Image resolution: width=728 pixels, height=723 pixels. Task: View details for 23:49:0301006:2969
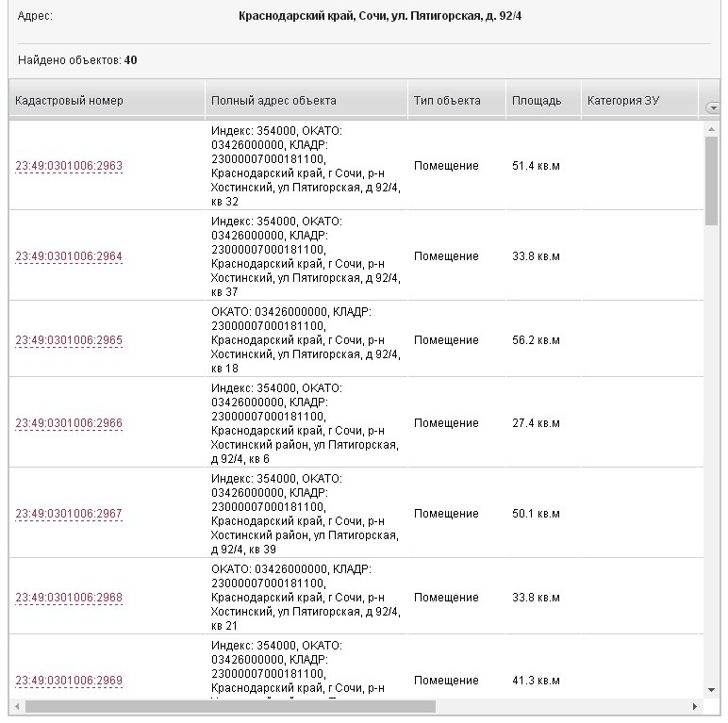click(69, 682)
